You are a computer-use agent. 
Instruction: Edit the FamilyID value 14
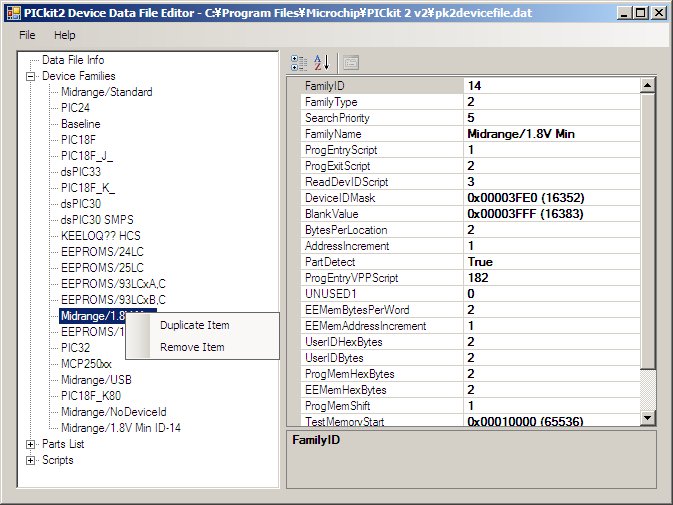tap(552, 86)
